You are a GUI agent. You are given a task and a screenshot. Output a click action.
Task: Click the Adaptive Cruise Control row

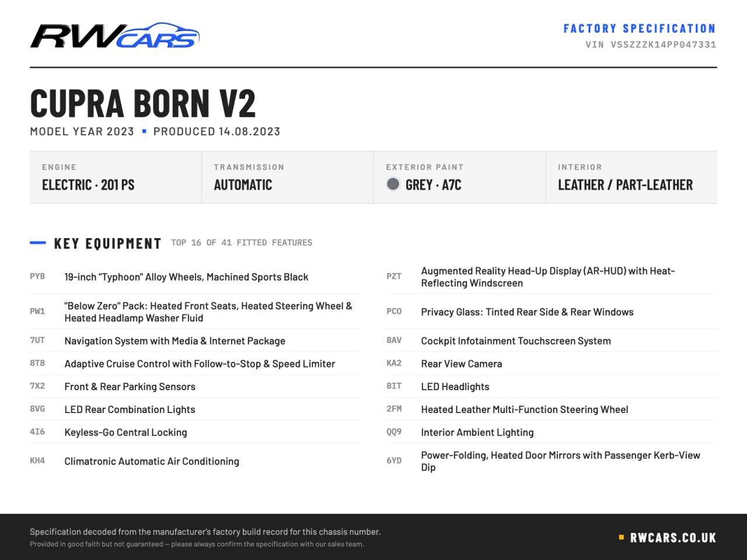click(x=194, y=363)
